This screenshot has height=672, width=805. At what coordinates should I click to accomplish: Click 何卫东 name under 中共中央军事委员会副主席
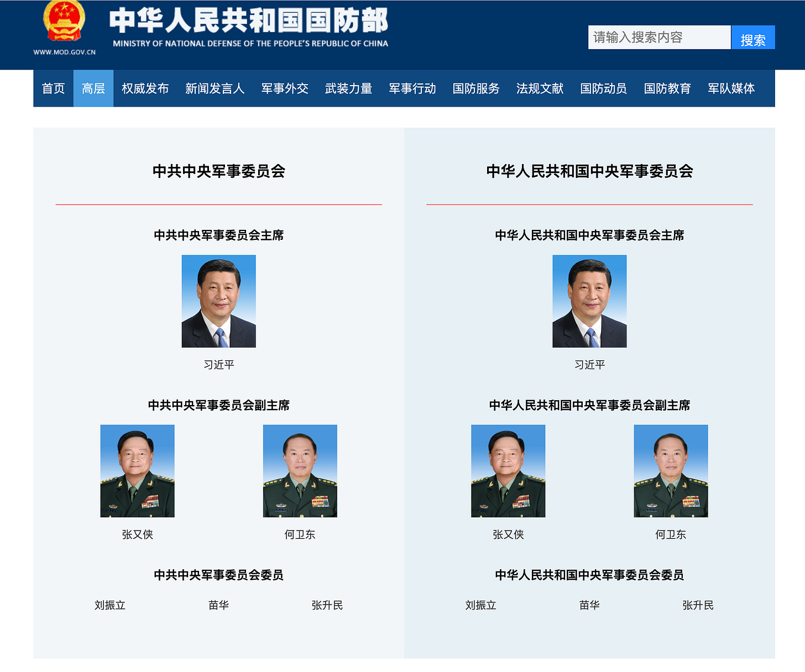pos(300,534)
